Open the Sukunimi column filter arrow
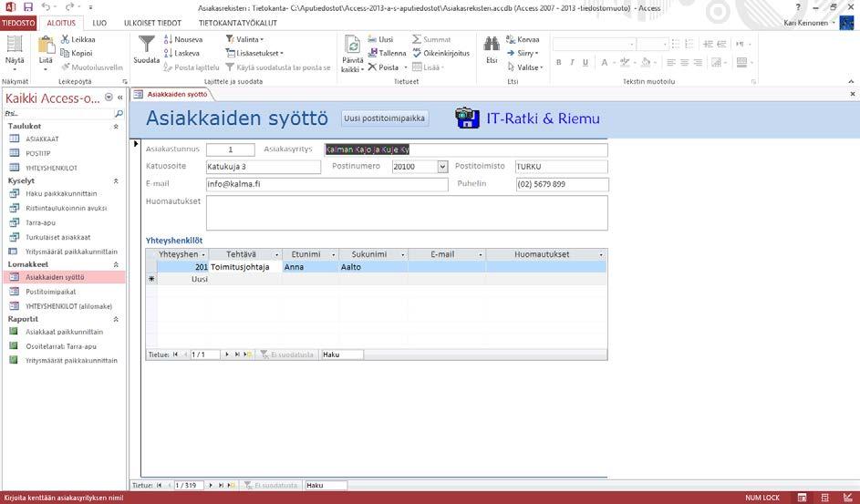 402,255
